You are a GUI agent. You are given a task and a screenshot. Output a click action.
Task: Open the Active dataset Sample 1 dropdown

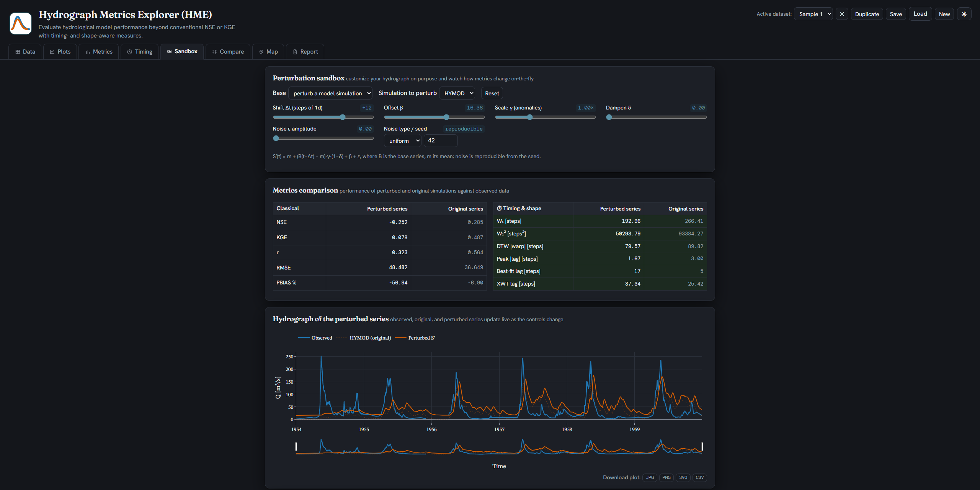pyautogui.click(x=813, y=14)
